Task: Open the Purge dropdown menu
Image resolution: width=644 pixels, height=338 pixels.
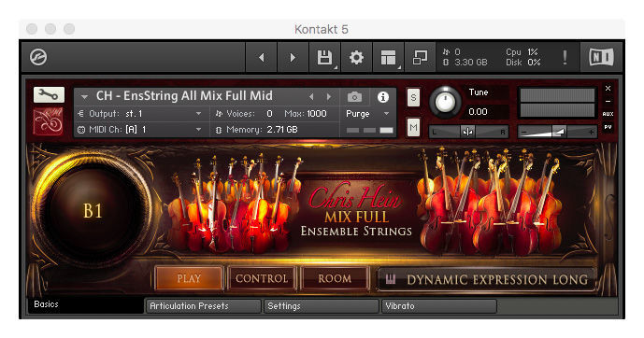Action: tap(367, 114)
